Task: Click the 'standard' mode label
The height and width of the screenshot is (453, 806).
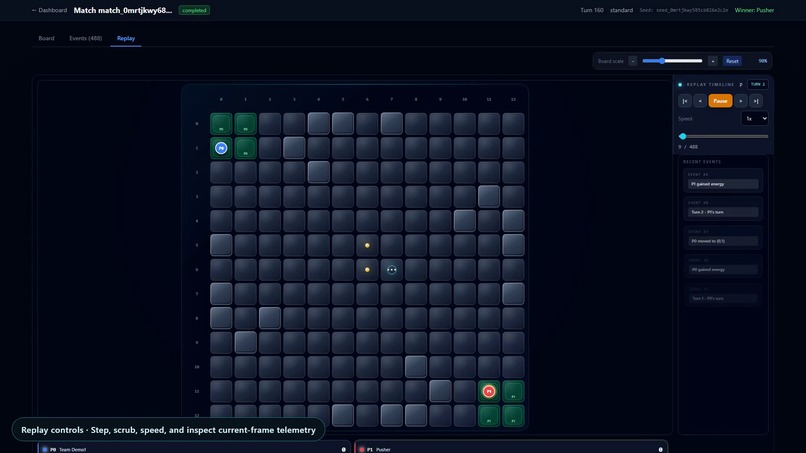Action: pos(621,10)
